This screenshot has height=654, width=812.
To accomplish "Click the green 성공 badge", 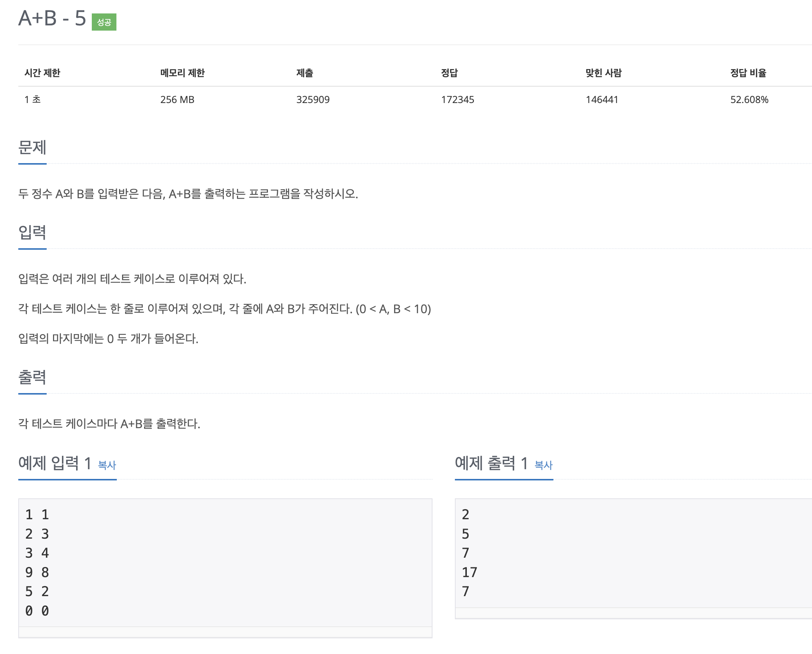I will 104,22.
